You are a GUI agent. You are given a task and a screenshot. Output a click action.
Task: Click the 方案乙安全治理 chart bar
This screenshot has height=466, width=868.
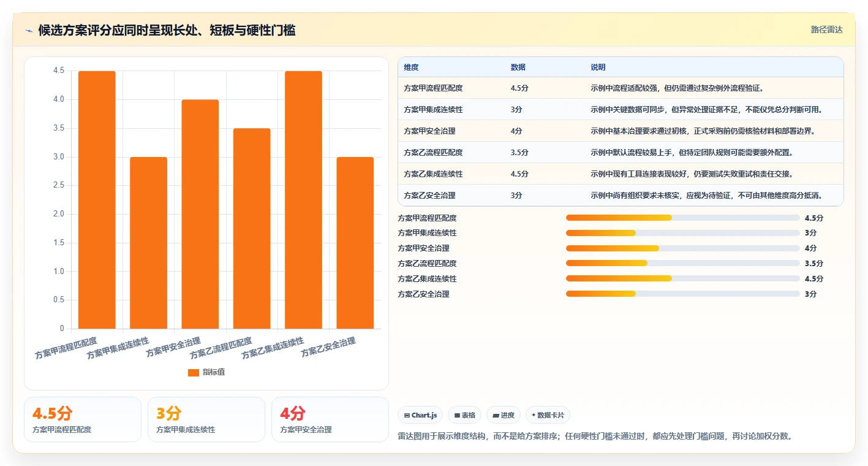click(x=355, y=243)
